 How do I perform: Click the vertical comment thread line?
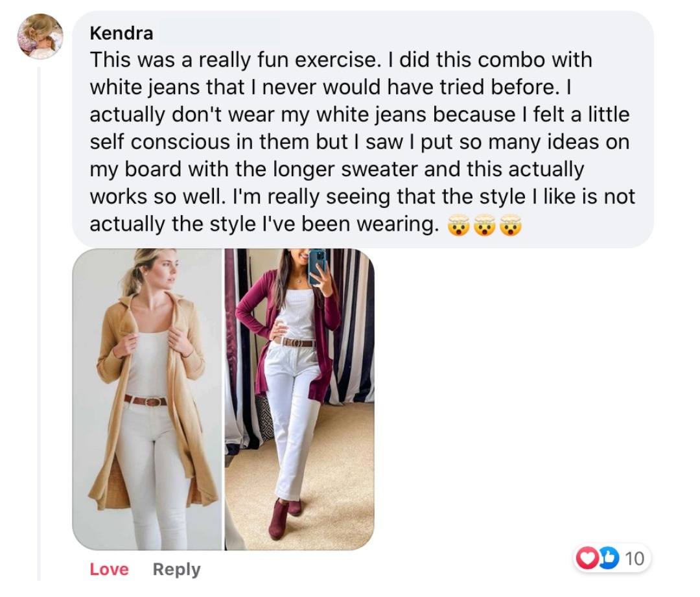[38, 324]
